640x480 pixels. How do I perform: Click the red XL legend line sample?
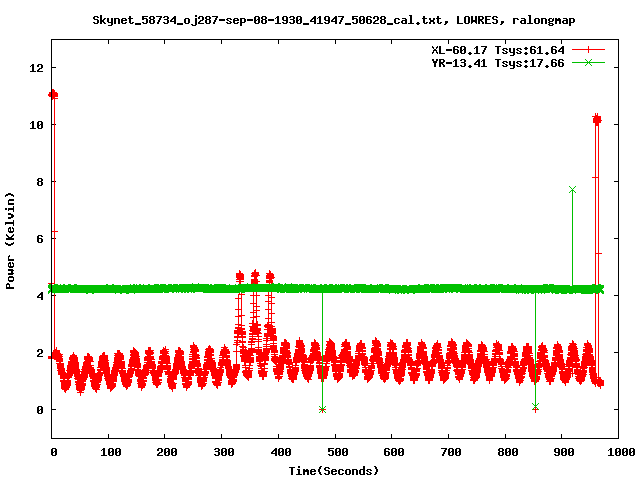(588, 50)
